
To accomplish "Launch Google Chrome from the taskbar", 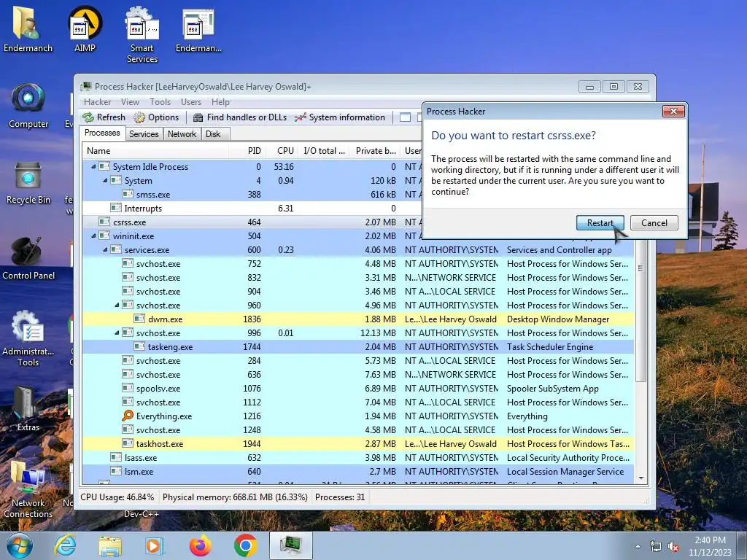I will (x=245, y=545).
